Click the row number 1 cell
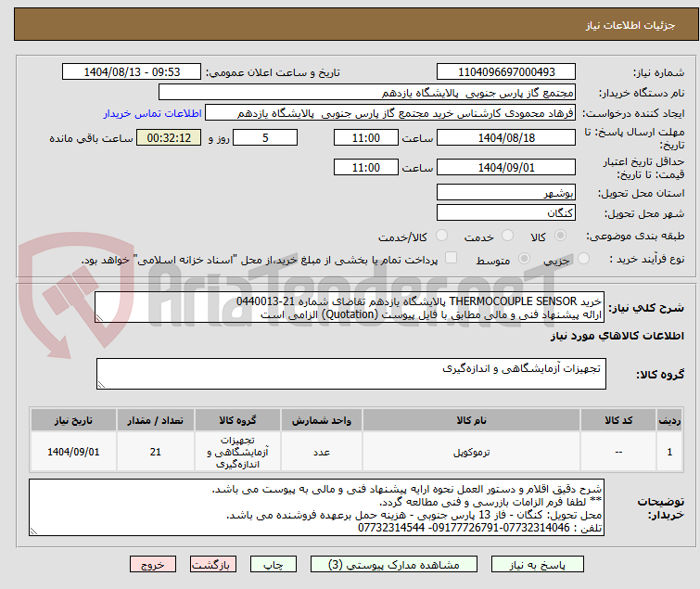Image resolution: width=700 pixels, height=589 pixels. tap(669, 452)
